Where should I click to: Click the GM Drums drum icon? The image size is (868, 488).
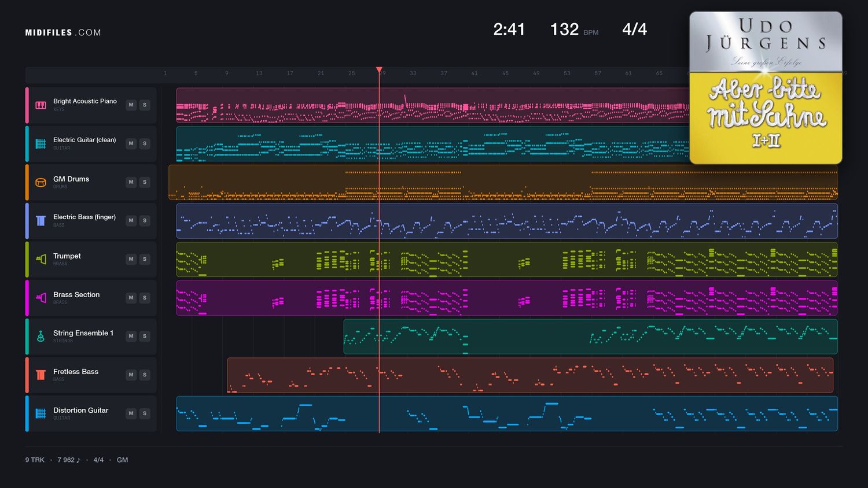pyautogui.click(x=41, y=182)
